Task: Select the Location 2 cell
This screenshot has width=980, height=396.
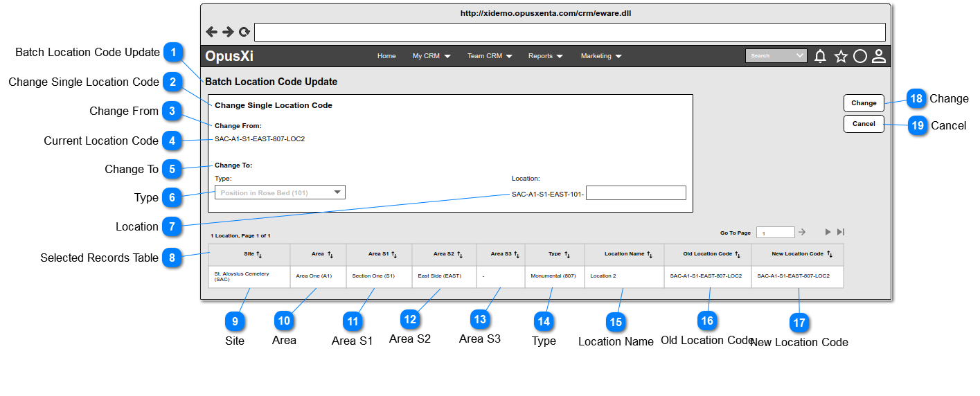Action: (x=624, y=276)
